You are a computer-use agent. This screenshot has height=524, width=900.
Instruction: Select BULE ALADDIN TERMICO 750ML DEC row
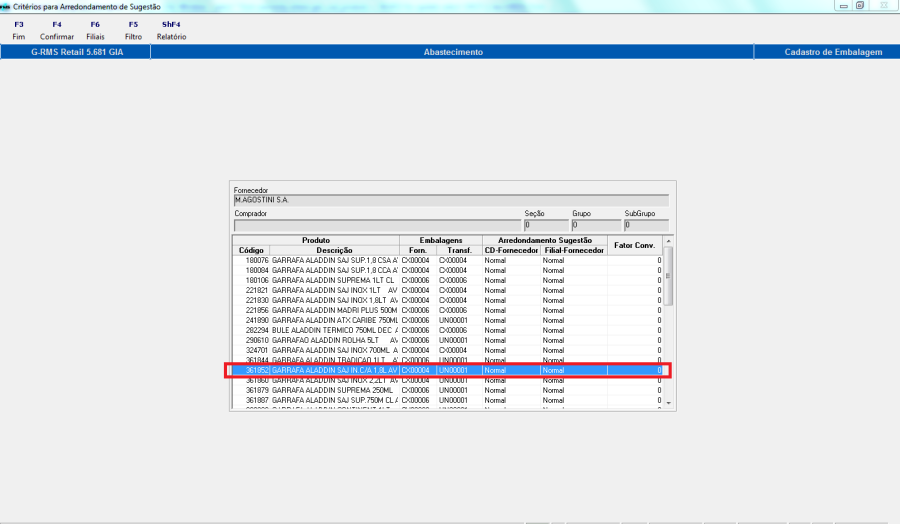point(448,331)
